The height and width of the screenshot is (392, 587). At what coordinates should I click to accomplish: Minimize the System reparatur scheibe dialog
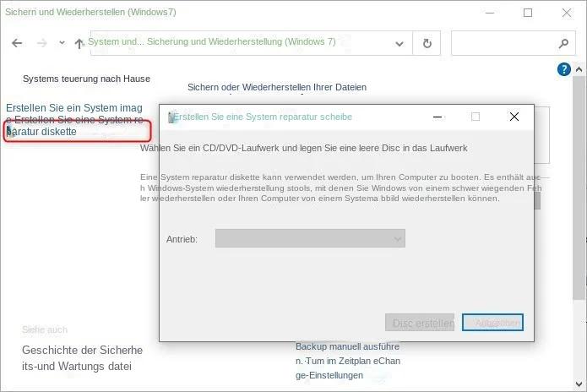[438, 117]
